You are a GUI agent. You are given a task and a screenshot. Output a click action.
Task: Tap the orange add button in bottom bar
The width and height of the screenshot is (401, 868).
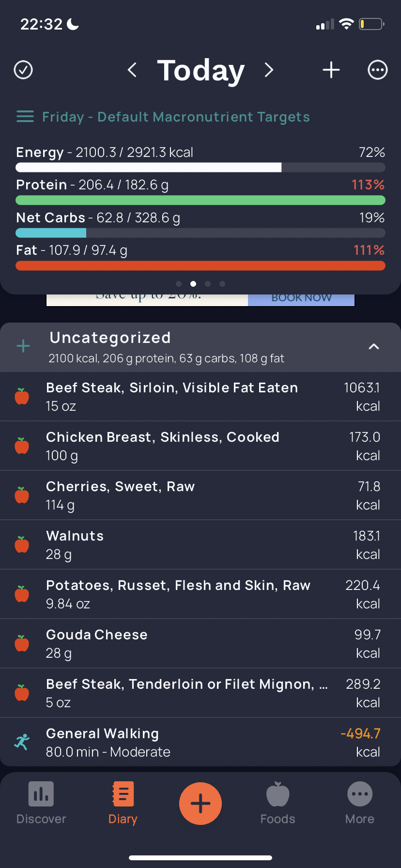point(200,804)
